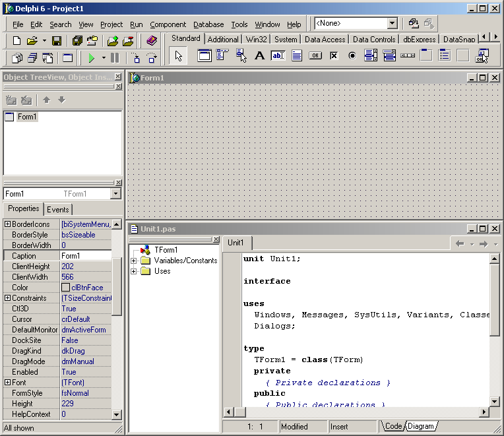Select the Label component (A) icon
504x436 pixels.
[259, 55]
